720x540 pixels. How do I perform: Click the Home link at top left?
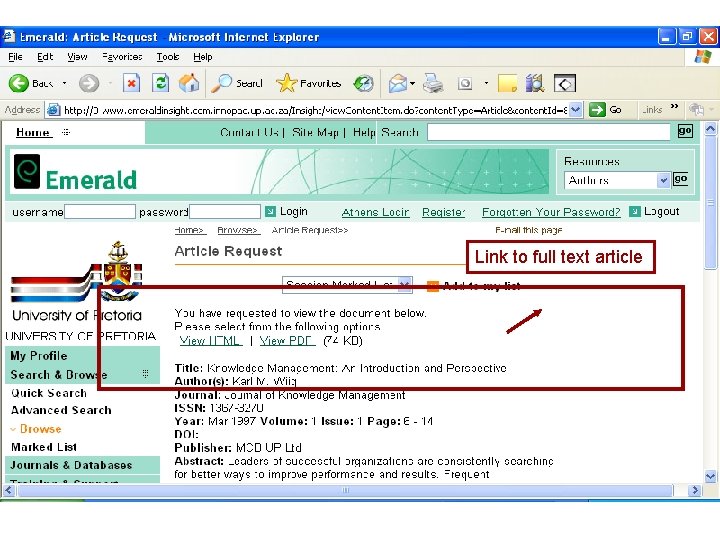(x=33, y=132)
